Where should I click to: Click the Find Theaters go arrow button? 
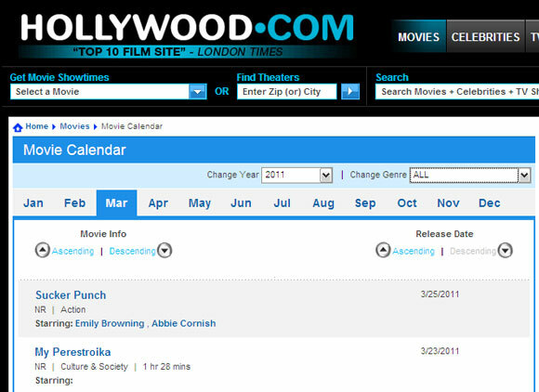350,91
